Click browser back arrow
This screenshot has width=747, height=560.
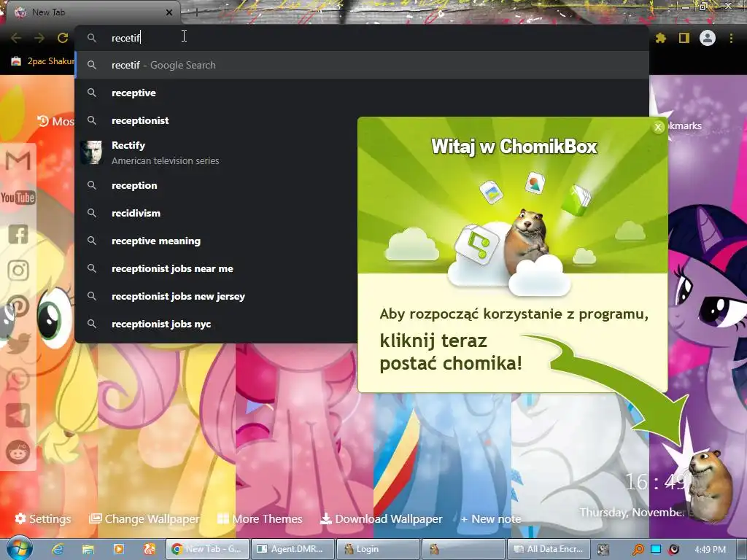(16, 38)
